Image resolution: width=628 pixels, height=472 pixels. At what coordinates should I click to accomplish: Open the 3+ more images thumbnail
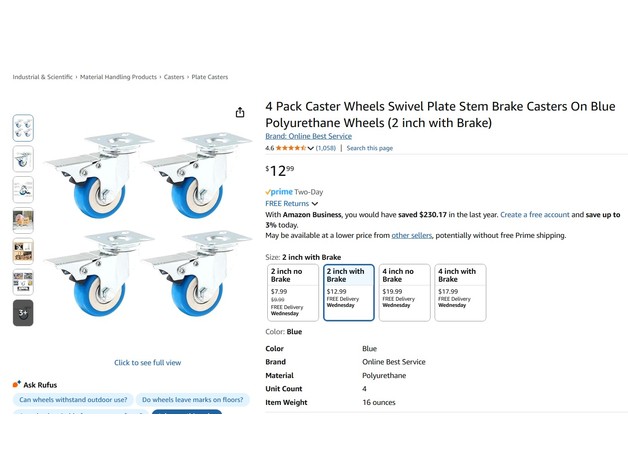click(x=23, y=313)
